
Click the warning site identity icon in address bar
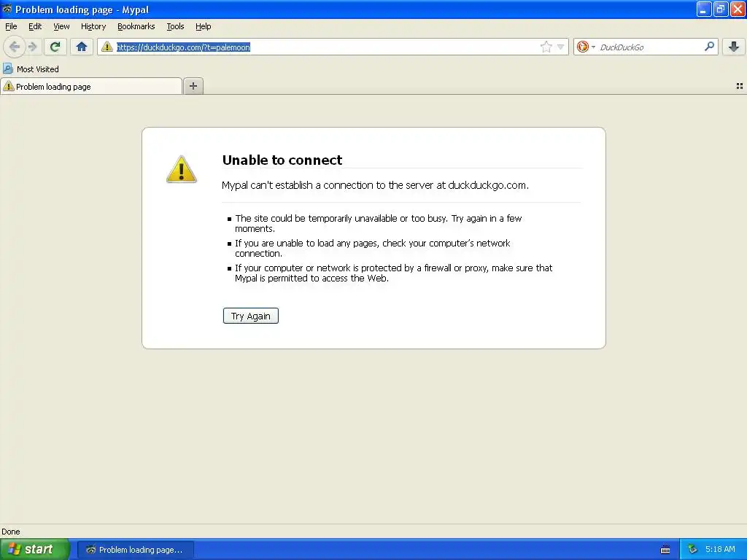(x=107, y=47)
